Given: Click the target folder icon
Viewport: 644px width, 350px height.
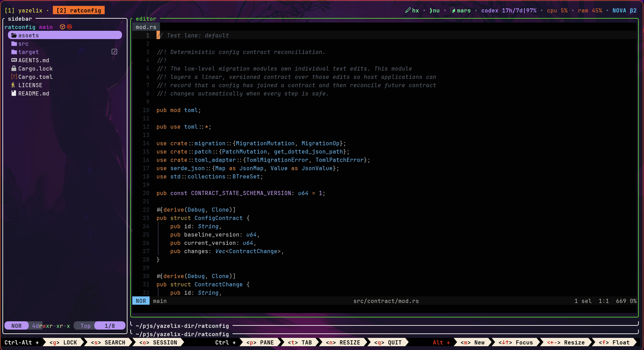Looking at the screenshot, I should (14, 52).
